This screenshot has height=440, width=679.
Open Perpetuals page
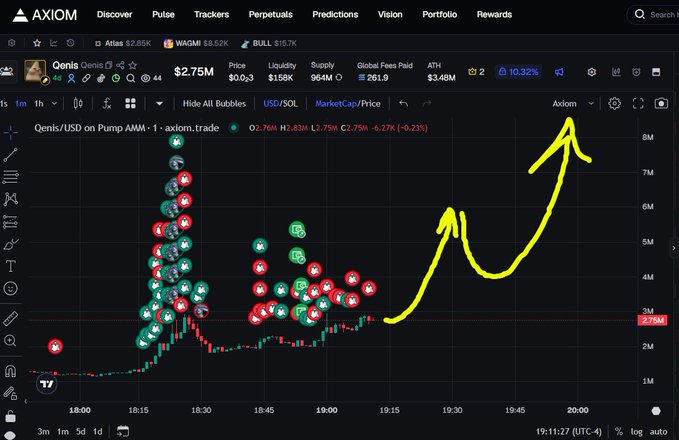pyautogui.click(x=271, y=15)
